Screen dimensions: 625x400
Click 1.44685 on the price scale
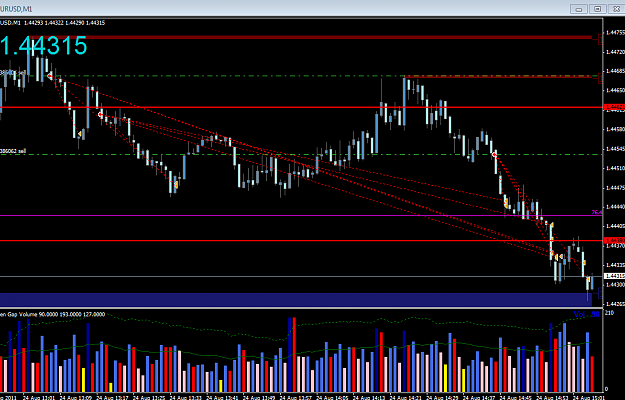[x=615, y=71]
